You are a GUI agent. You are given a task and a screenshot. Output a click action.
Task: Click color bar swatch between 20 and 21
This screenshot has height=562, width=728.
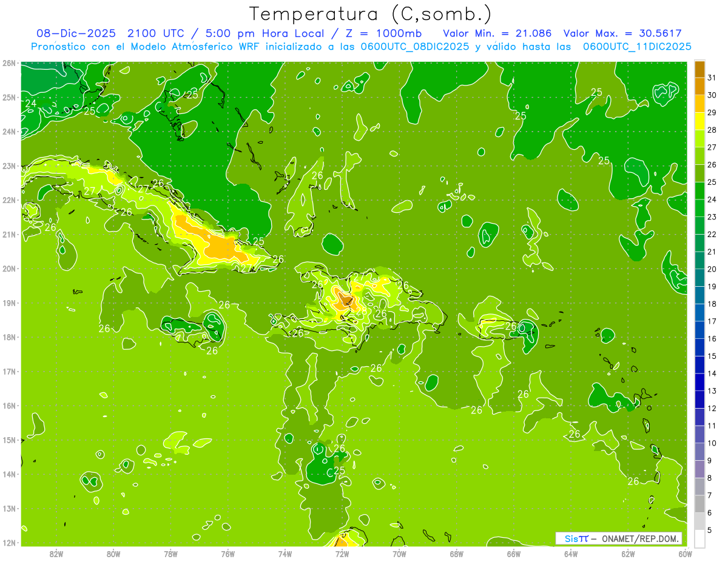(x=700, y=260)
